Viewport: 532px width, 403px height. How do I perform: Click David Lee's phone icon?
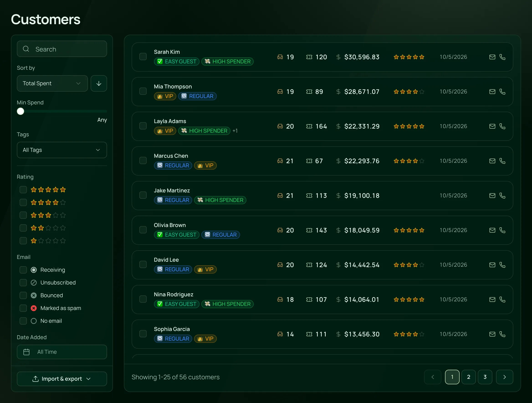[502, 265]
